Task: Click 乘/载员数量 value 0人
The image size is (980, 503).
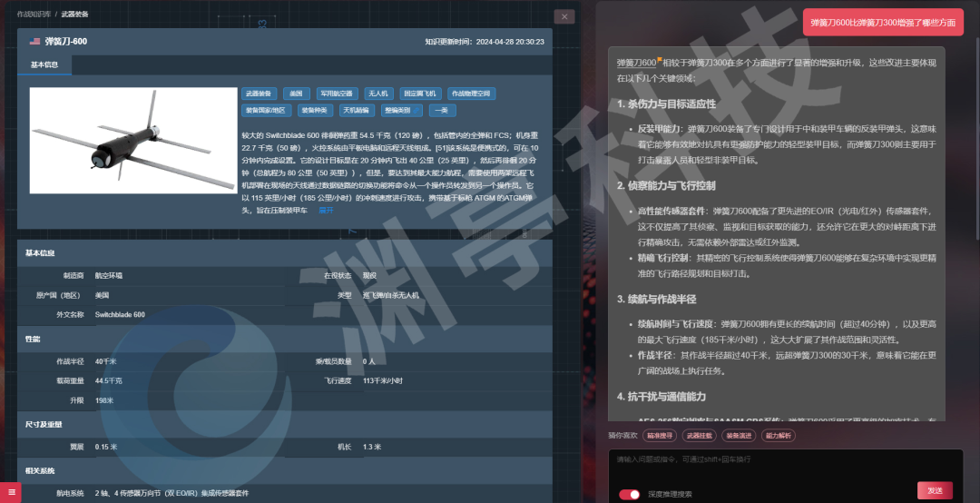Action: pyautogui.click(x=368, y=361)
